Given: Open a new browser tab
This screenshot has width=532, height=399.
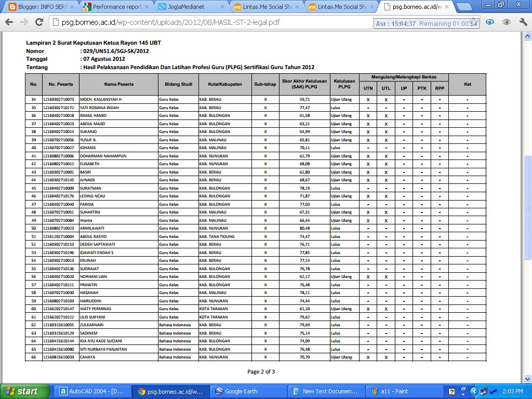Looking at the screenshot, I should tap(464, 7).
